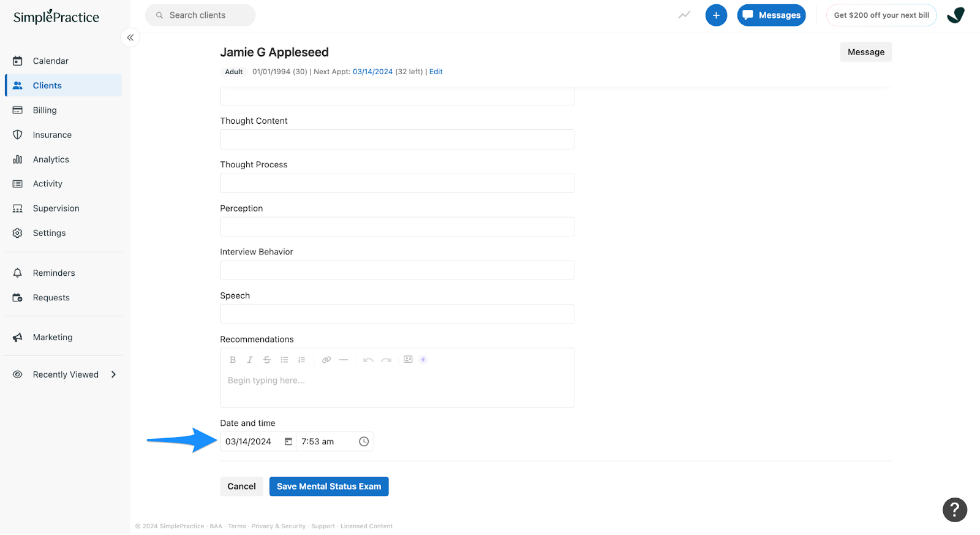Click the Edit link beside client info
980x535 pixels.
tap(435, 72)
